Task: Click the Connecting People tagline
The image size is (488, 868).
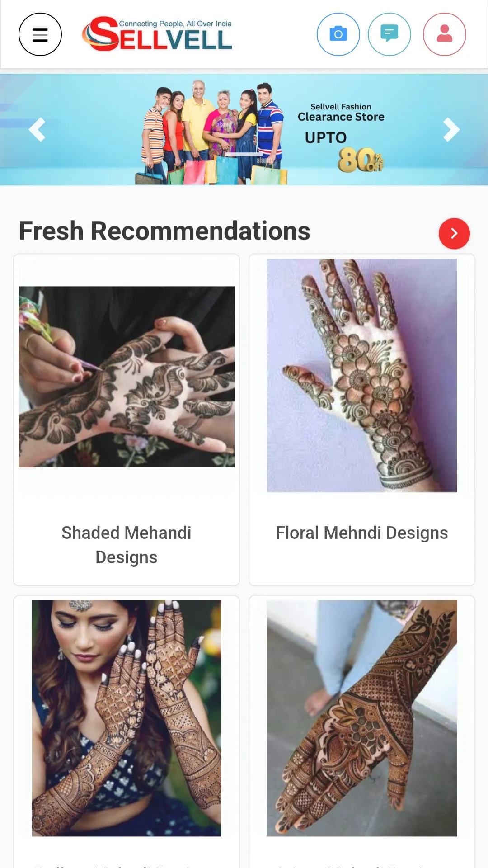Action: (x=175, y=24)
